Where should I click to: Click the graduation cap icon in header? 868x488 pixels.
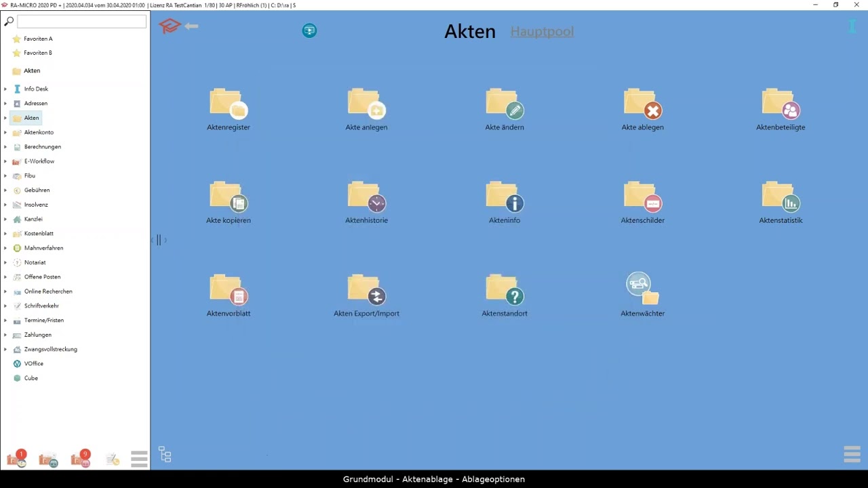click(170, 26)
